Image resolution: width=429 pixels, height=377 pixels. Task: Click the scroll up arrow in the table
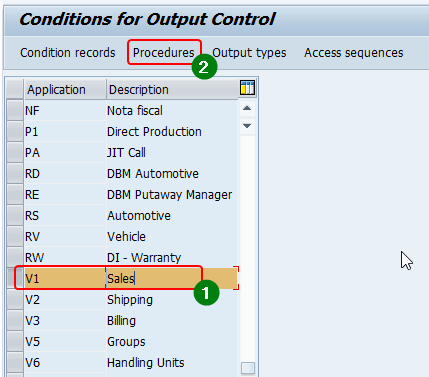pos(247,108)
